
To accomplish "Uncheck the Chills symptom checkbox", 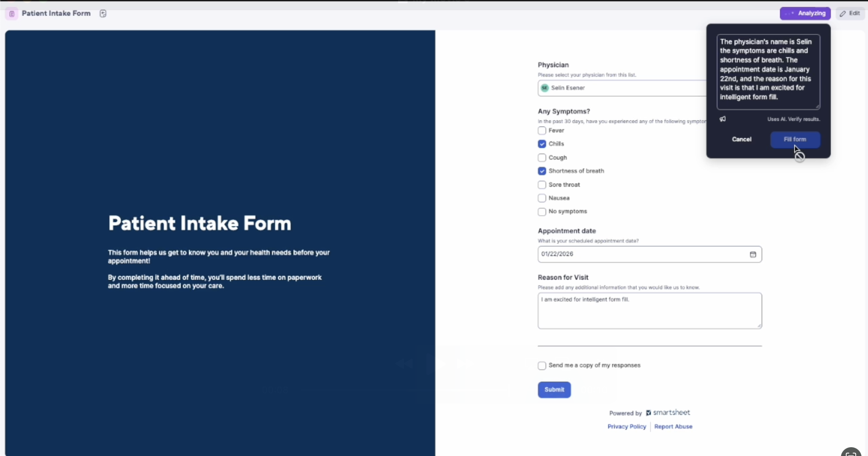I will tap(542, 144).
